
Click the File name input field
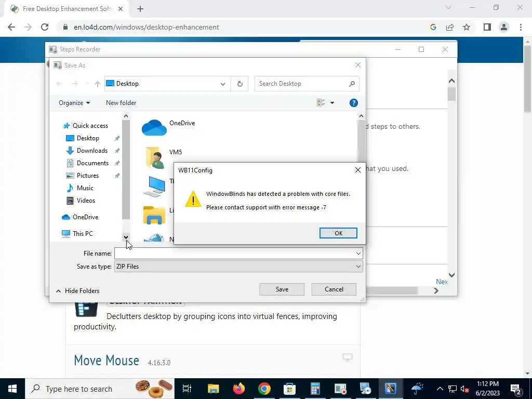pos(234,254)
